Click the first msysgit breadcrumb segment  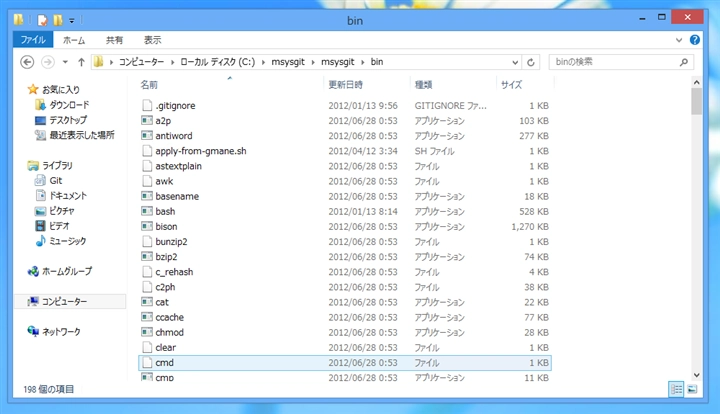coord(288,62)
